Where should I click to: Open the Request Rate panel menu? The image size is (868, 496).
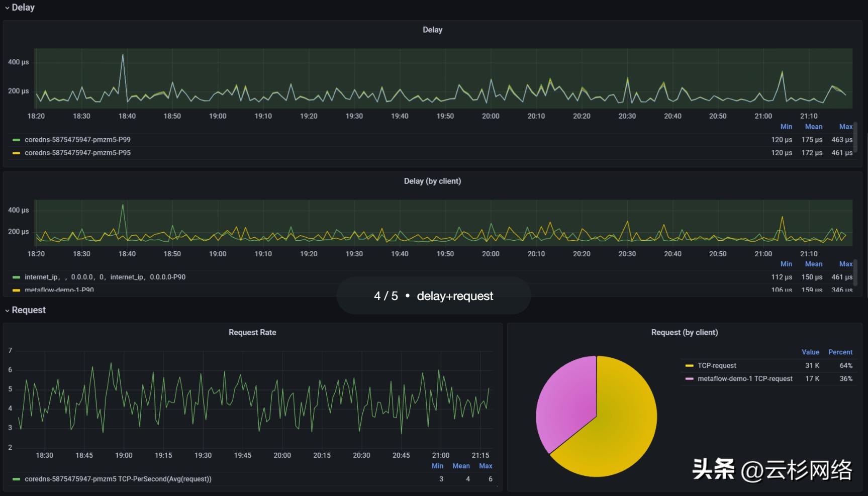(x=253, y=332)
